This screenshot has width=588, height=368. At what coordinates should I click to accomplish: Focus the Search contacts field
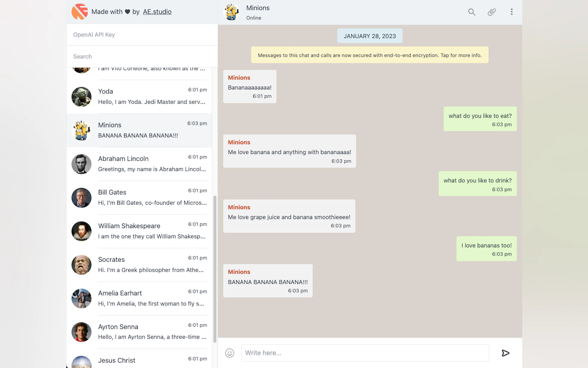pos(142,57)
